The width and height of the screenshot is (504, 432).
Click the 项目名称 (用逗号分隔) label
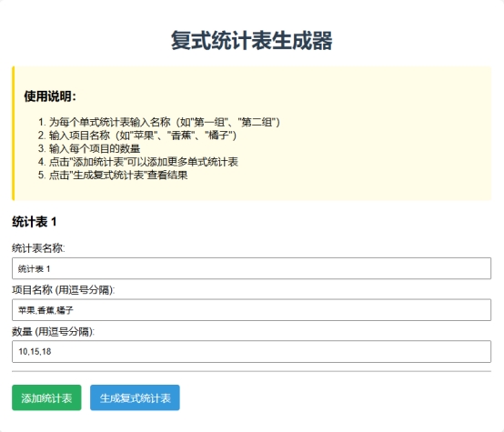click(64, 290)
